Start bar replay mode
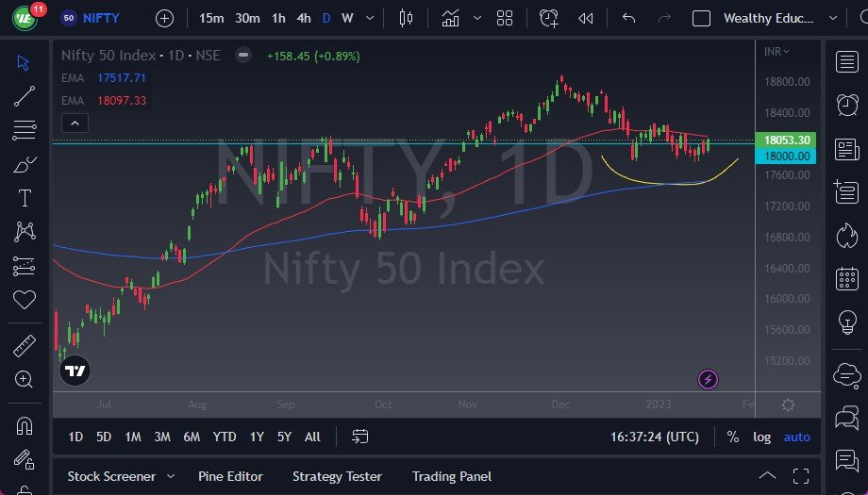Viewport: 868px width, 495px height. tap(586, 18)
